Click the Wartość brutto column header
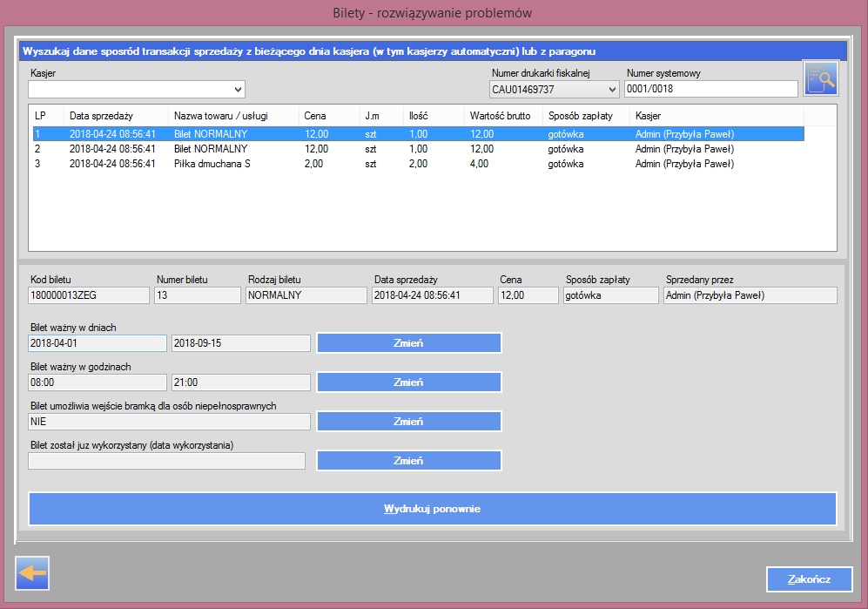 pyautogui.click(x=504, y=116)
